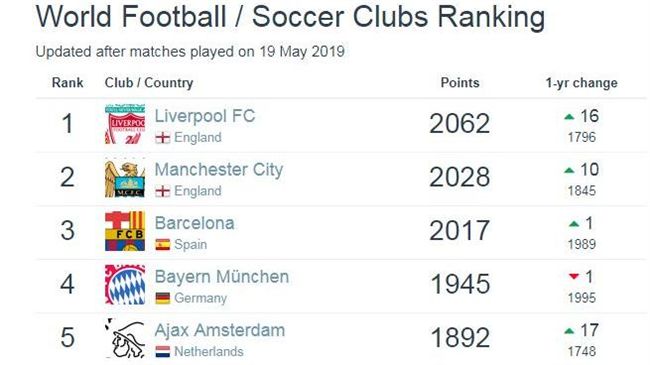
Task: Click the Bayern München club crest
Action: (125, 285)
